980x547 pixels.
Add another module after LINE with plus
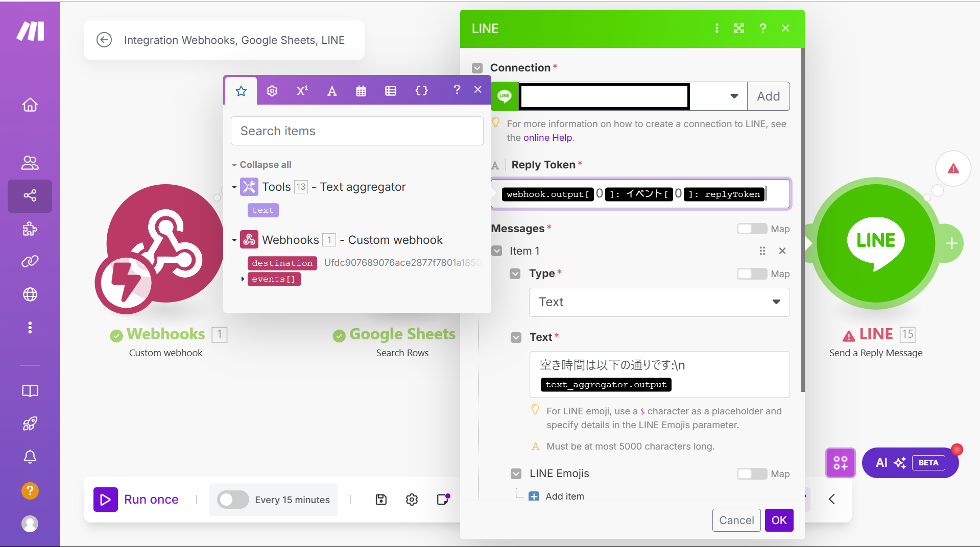(x=951, y=243)
